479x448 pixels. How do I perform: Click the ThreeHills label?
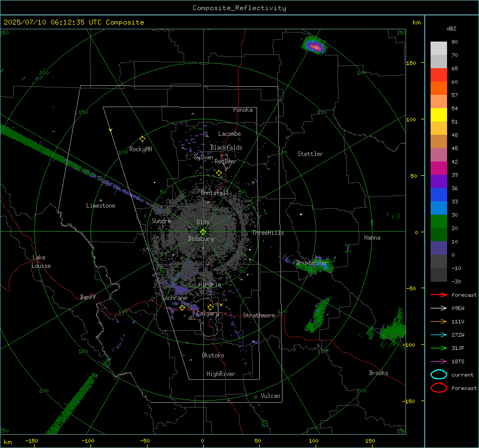[x=268, y=233]
